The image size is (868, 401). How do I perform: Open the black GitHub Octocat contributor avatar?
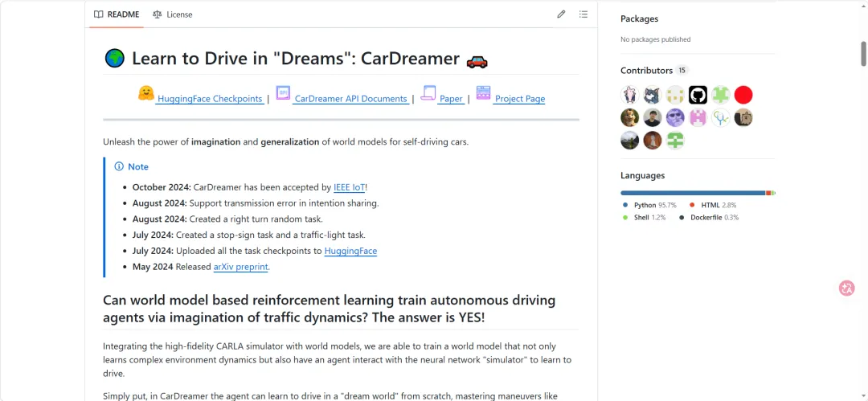coord(698,96)
